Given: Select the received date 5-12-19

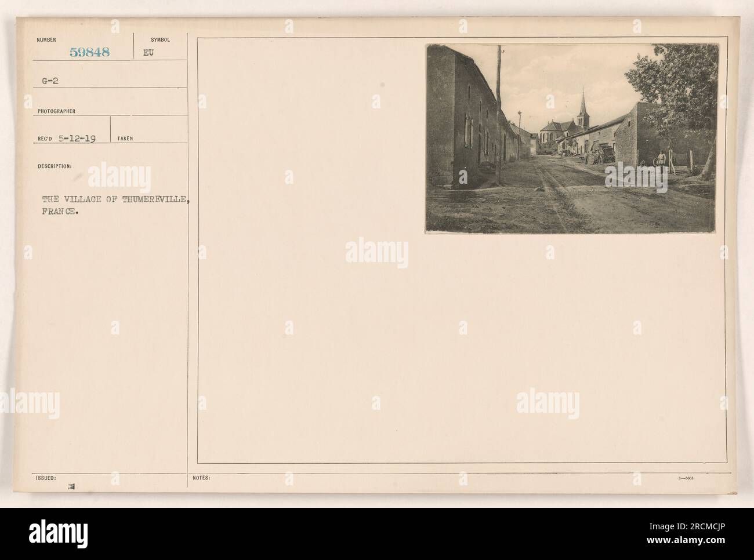Looking at the screenshot, I should (x=76, y=138).
